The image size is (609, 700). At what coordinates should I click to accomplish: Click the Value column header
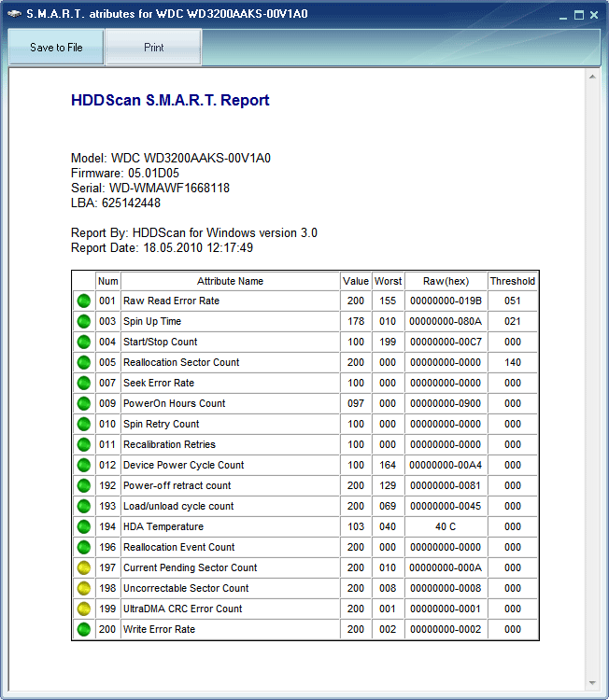point(356,281)
